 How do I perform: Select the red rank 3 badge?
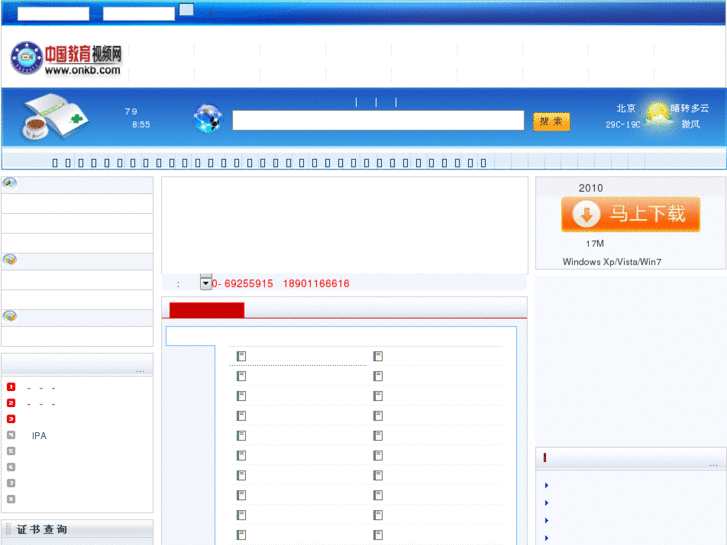click(11, 419)
